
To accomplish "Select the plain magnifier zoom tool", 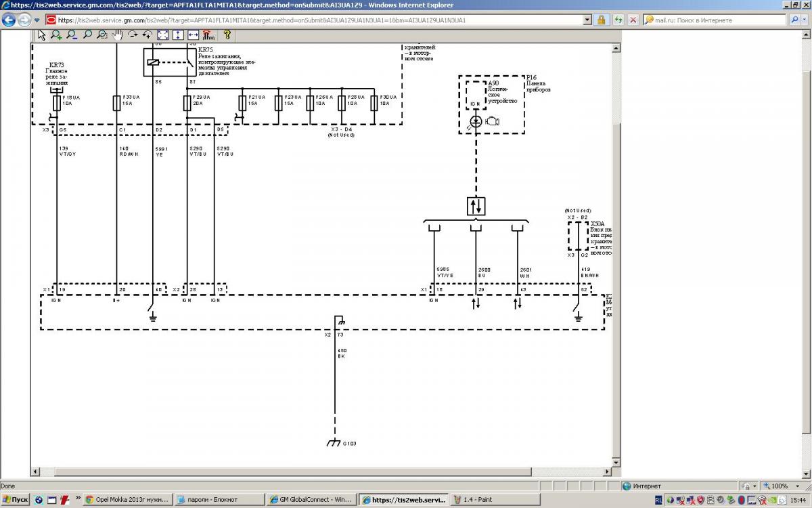I will click(x=87, y=35).
